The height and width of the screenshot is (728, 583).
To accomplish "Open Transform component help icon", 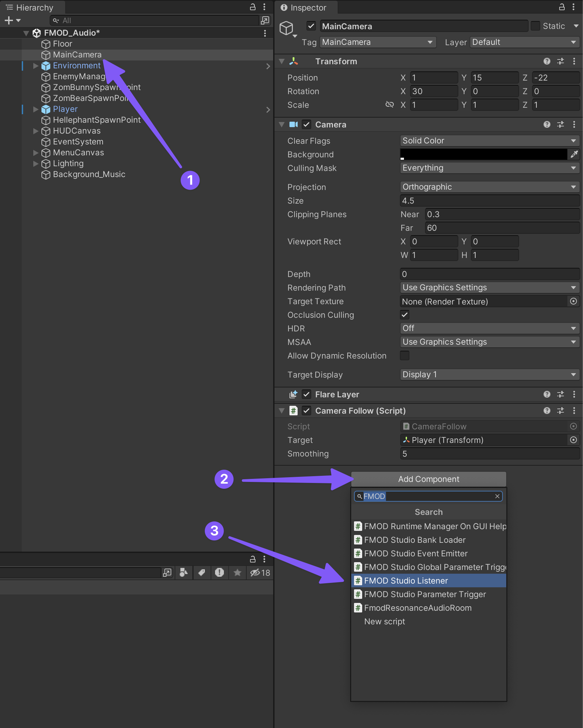I will 547,61.
